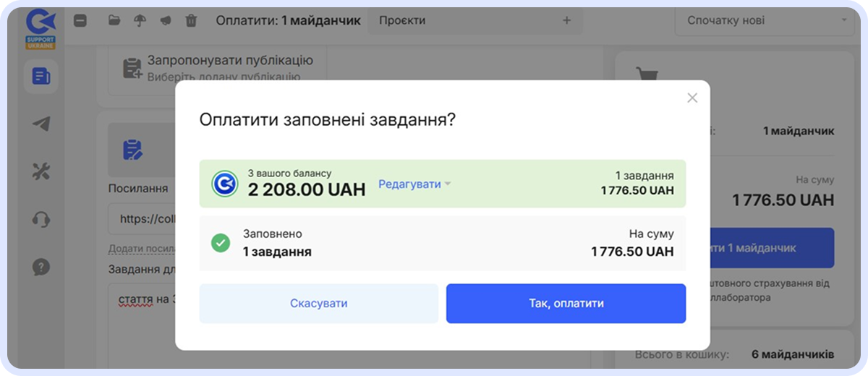Open the documents section in the sidebar
The height and width of the screenshot is (376, 868).
click(41, 76)
